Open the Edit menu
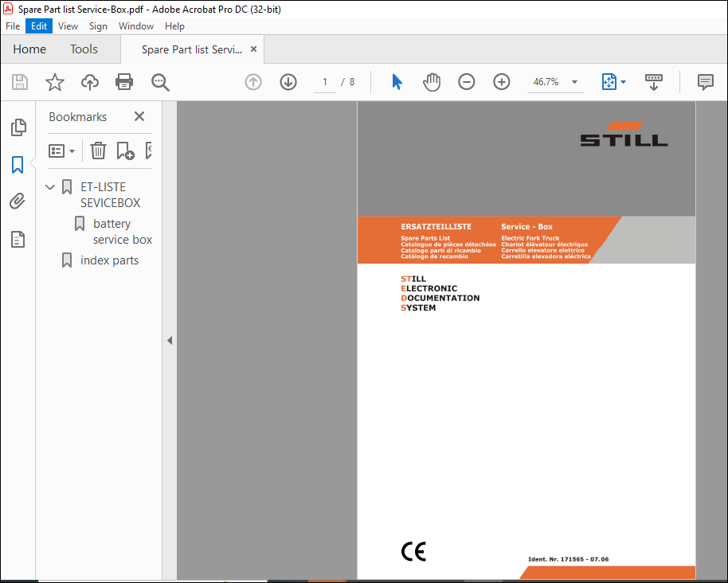This screenshot has width=728, height=583. tap(39, 26)
